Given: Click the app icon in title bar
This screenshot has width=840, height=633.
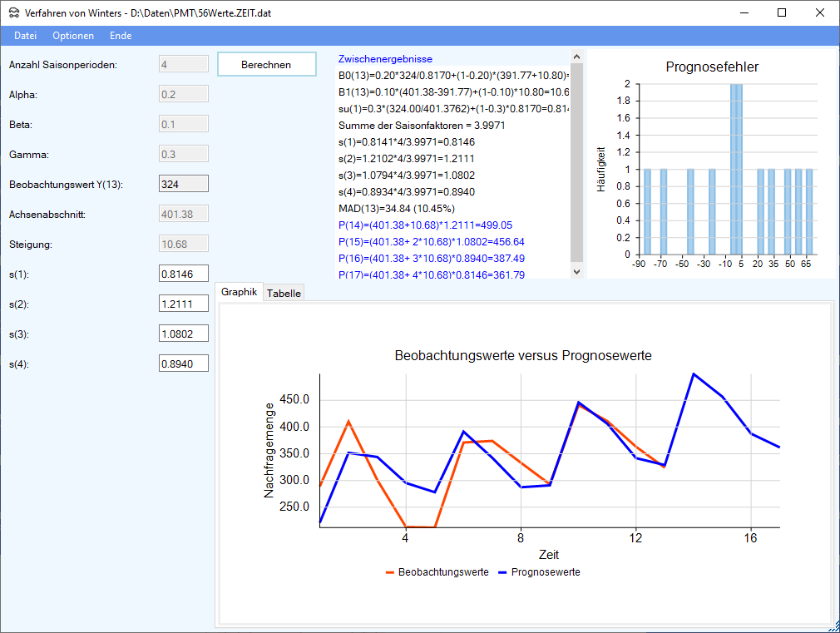Looking at the screenshot, I should pyautogui.click(x=13, y=13).
